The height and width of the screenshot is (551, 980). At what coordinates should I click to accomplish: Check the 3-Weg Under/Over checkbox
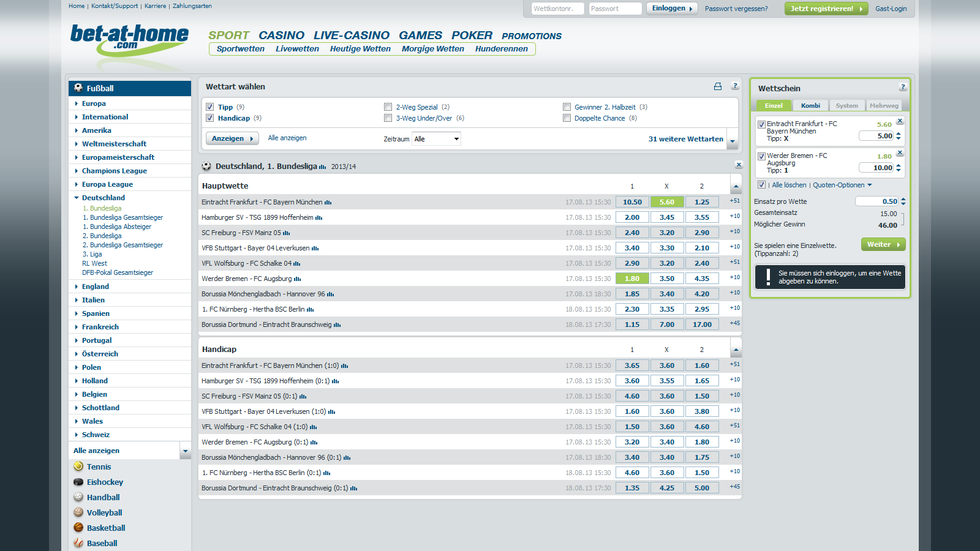(388, 118)
